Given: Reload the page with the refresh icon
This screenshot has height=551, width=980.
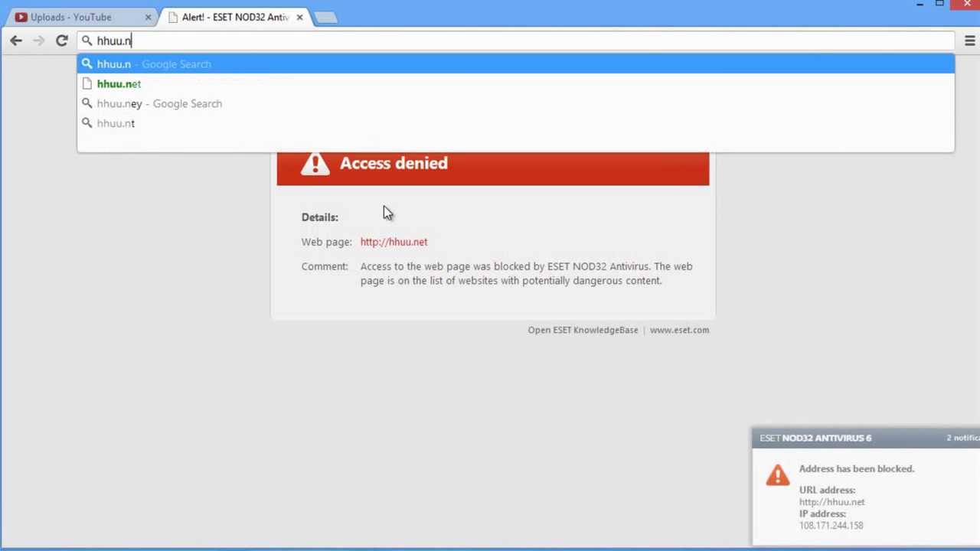Looking at the screenshot, I should [x=62, y=41].
